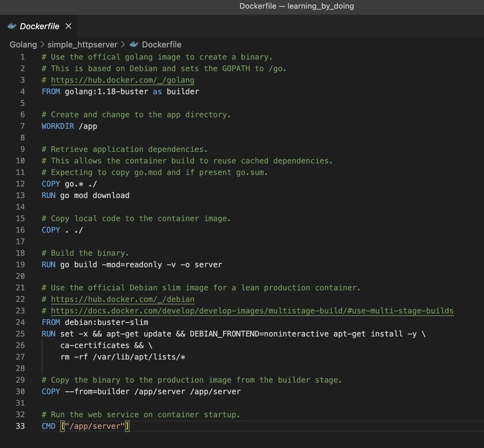Click line number 4 in the gutter
The width and height of the screenshot is (484, 448).
pos(22,92)
